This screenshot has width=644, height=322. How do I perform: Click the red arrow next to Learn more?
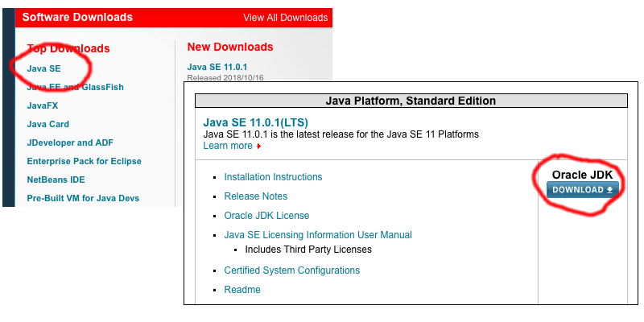click(258, 147)
